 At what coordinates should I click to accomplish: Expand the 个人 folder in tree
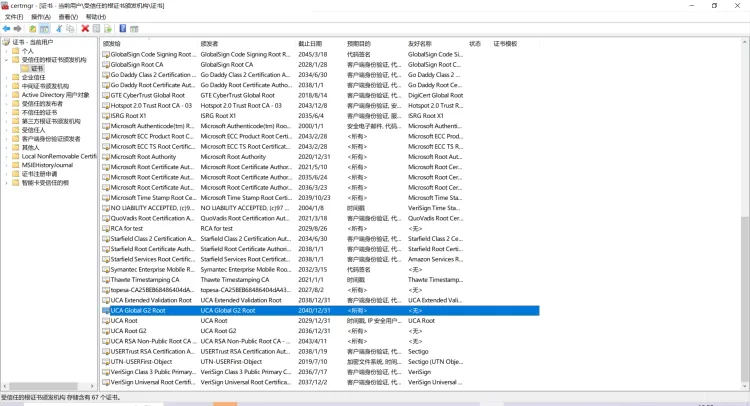4,51
